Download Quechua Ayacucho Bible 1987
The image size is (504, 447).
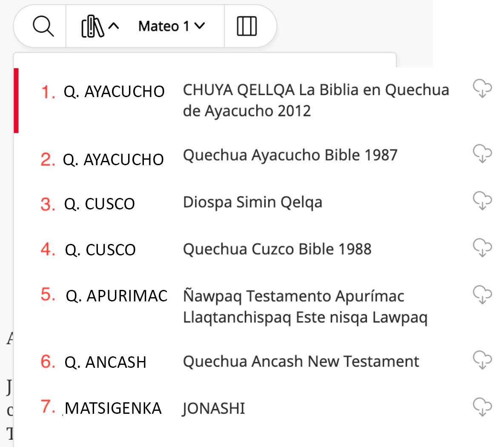[x=482, y=154]
